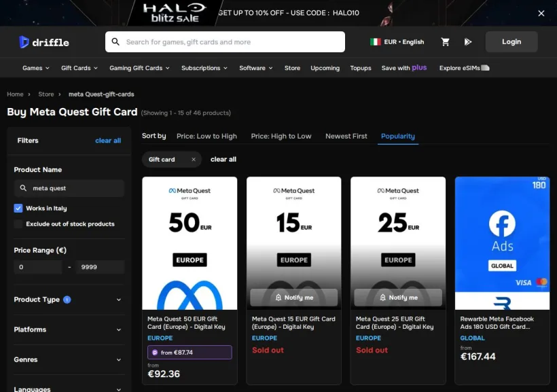This screenshot has width=557, height=392.
Task: Expand the Genres filter section
Action: 68,359
